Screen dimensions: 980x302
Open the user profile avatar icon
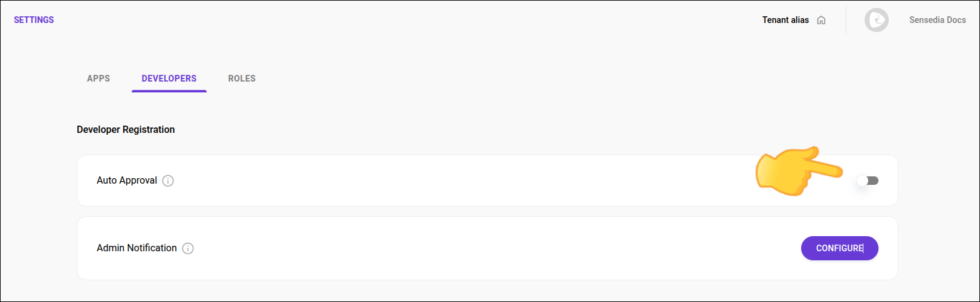click(x=876, y=20)
